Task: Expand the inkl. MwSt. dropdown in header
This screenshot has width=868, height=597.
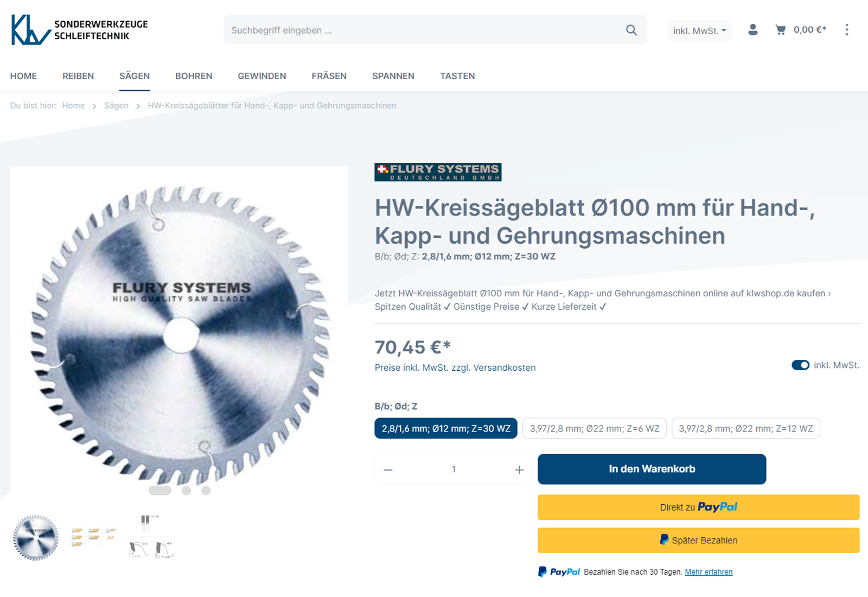Action: pyautogui.click(x=699, y=31)
